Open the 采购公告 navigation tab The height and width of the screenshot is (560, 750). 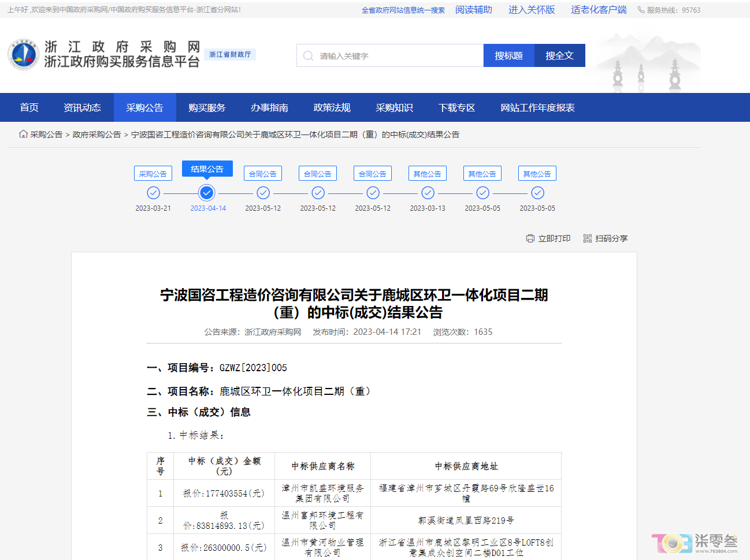(x=144, y=107)
